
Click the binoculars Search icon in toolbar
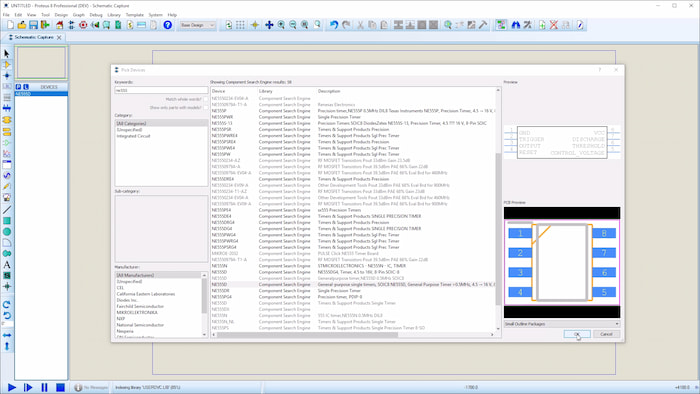click(516, 25)
